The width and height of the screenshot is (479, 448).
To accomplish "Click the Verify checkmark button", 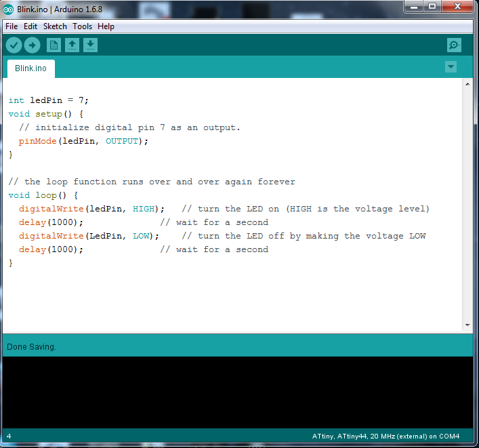I will pyautogui.click(x=14, y=45).
